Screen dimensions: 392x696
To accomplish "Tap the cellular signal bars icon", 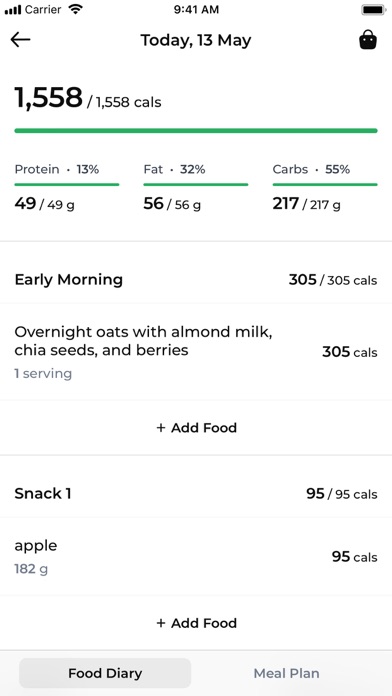I will click(13, 10).
